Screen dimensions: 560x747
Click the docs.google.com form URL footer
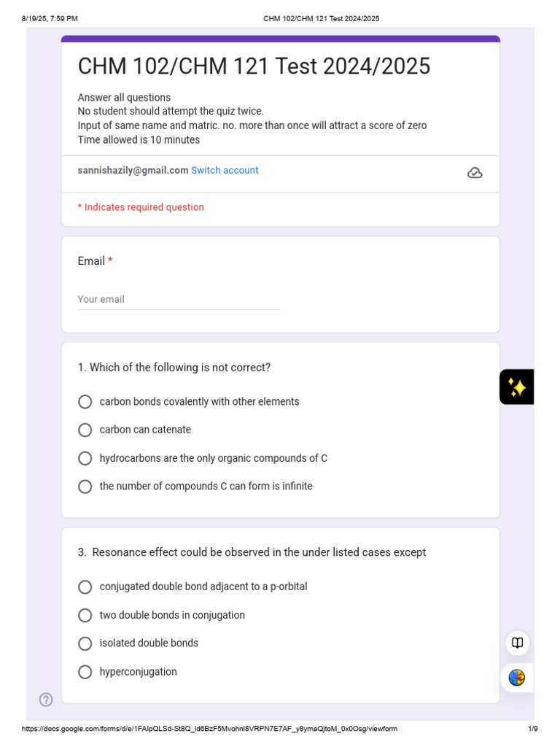point(209,729)
